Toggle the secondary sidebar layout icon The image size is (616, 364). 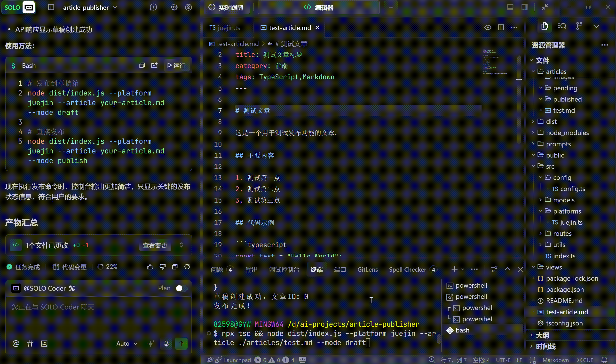point(524,7)
